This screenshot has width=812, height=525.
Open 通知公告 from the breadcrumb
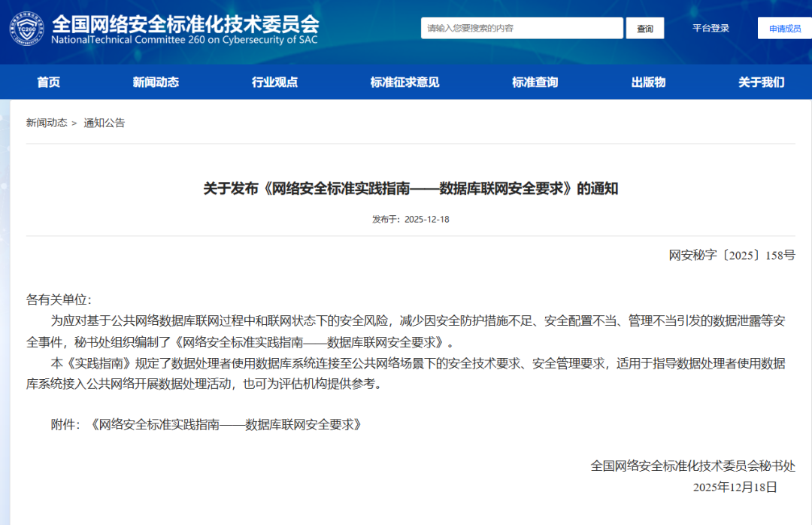coord(105,122)
